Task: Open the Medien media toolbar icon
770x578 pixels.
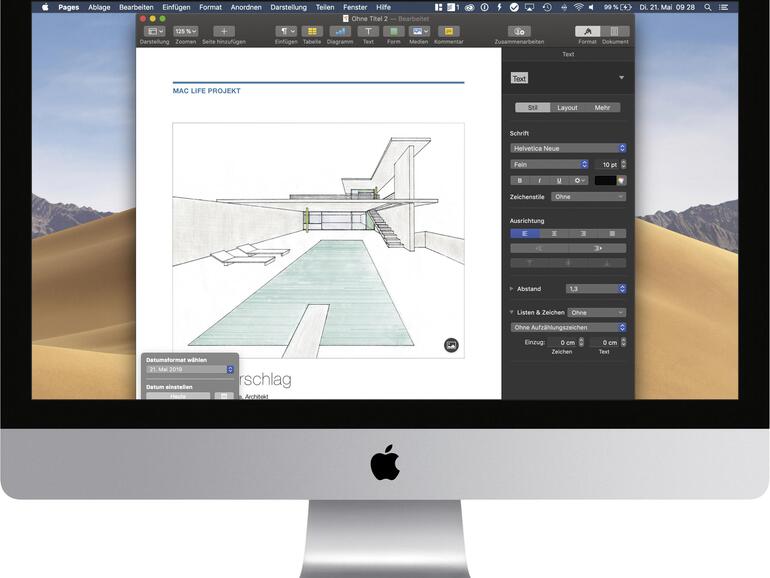Action: click(418, 31)
